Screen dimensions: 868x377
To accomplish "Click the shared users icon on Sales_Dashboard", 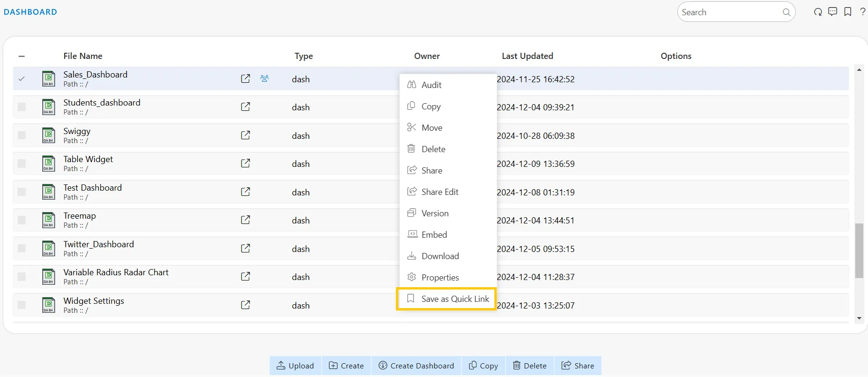I will 264,78.
